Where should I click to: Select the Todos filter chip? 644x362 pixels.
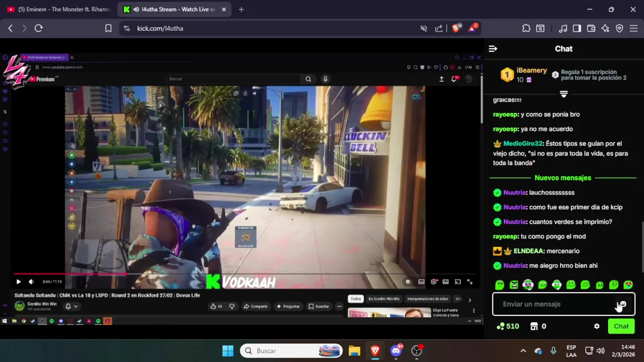(356, 299)
